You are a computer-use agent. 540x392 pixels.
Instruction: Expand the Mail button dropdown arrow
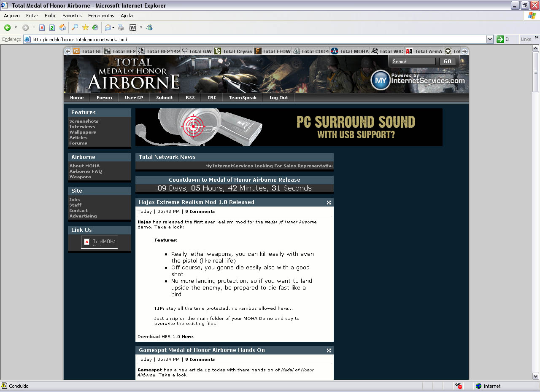(x=113, y=28)
